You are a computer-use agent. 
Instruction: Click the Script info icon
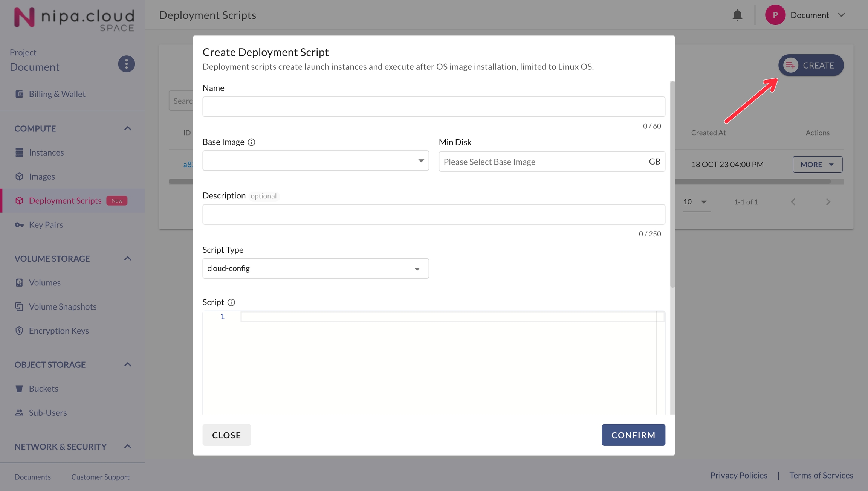click(231, 302)
